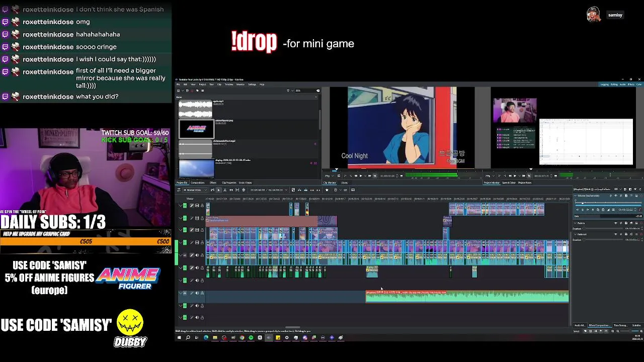Open the Normal Mode dropdown
Screen dimensions: 644x362
(195, 190)
